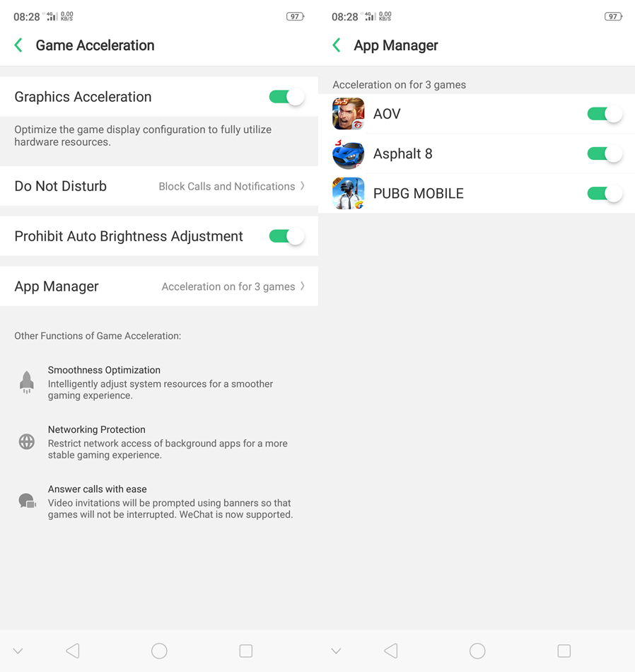Turn off Prohibit Auto Brightness Adjustment

286,236
